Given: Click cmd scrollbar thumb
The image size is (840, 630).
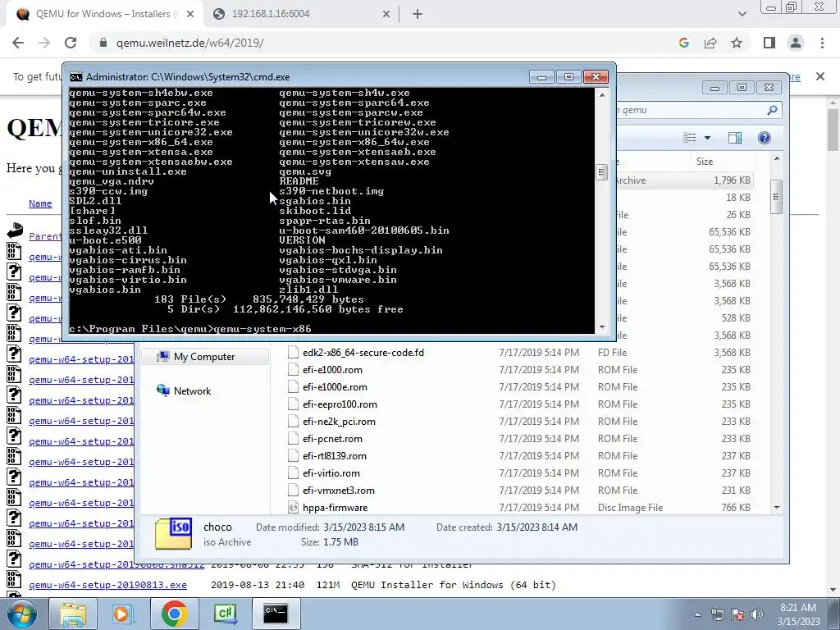Looking at the screenshot, I should (601, 172).
